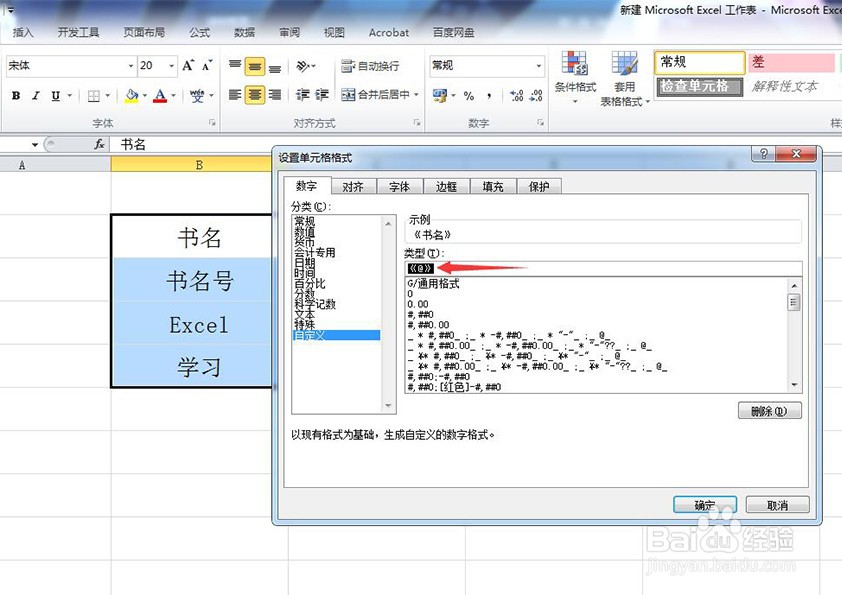The width and height of the screenshot is (842, 595).
Task: Increase indent icon
Action: point(322,95)
